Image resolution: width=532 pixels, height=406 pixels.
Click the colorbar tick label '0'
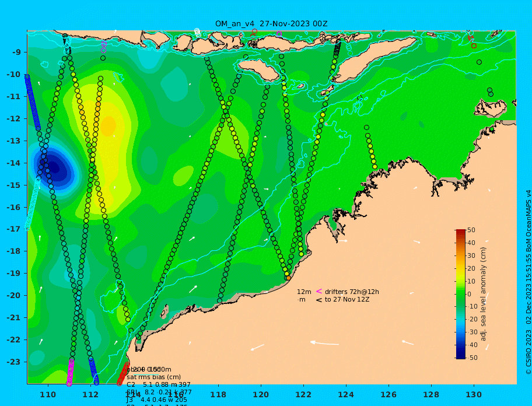470,294
